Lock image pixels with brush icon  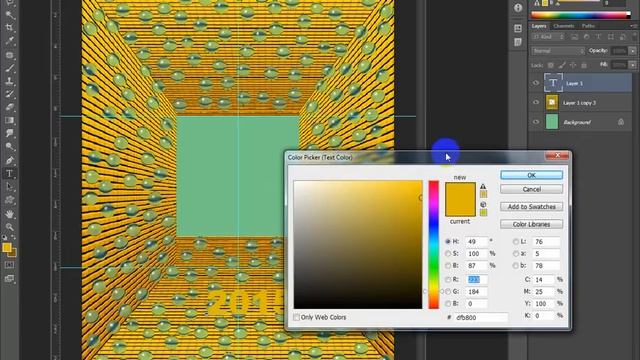tap(562, 65)
